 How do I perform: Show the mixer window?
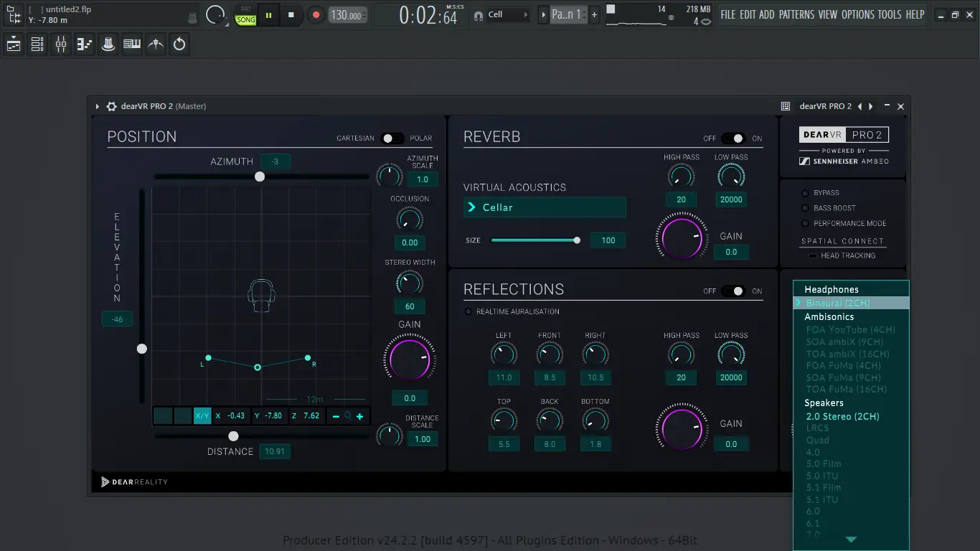click(61, 44)
